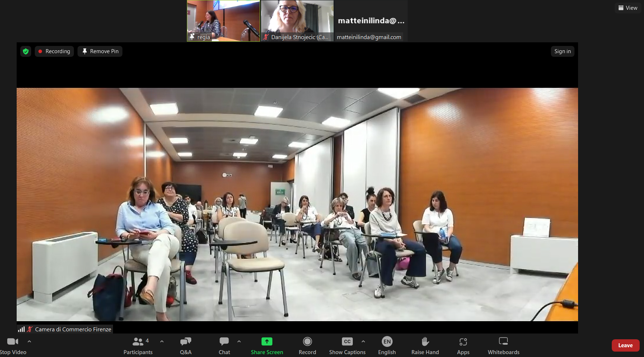Open the View layout menu
This screenshot has width=644, height=357.
pos(628,8)
